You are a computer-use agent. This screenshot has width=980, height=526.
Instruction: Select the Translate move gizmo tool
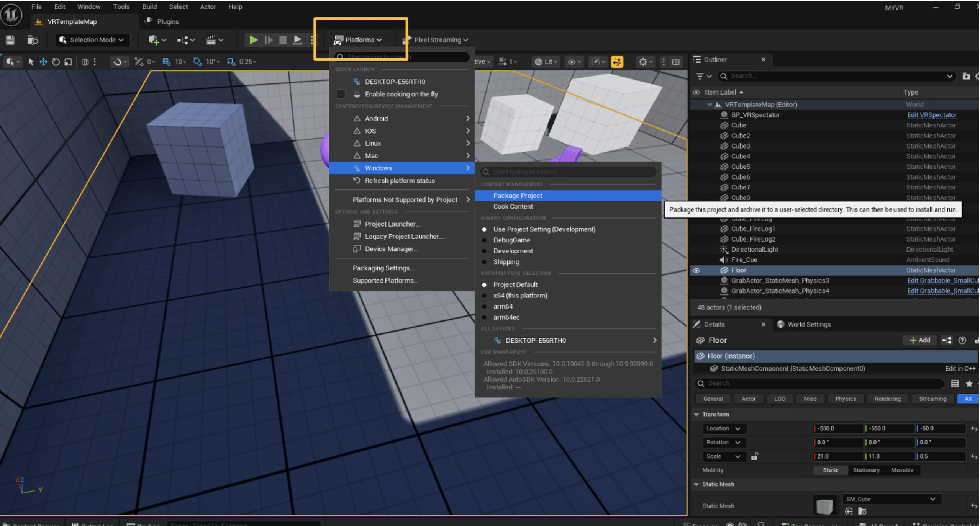point(43,62)
